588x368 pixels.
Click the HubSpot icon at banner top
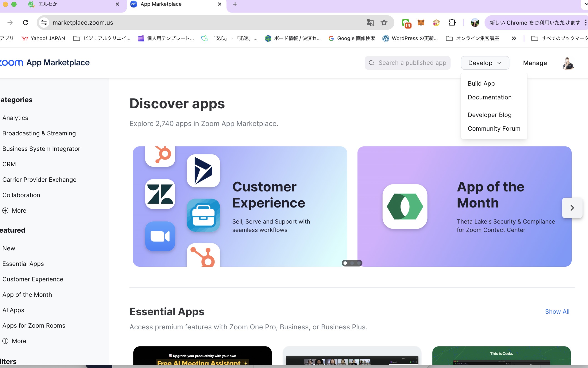[x=160, y=156]
